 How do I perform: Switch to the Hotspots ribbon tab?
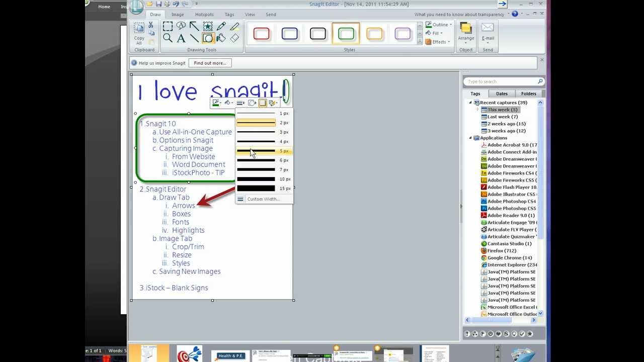pos(204,15)
